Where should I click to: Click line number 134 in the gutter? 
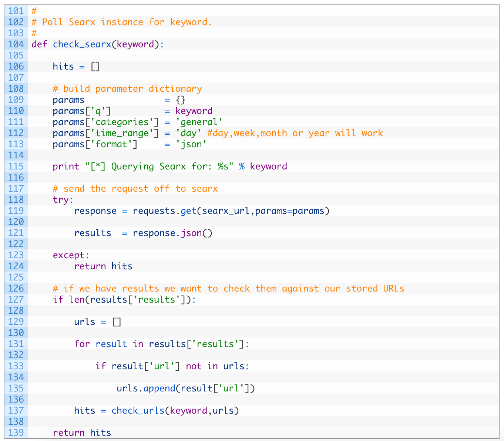coord(16,377)
